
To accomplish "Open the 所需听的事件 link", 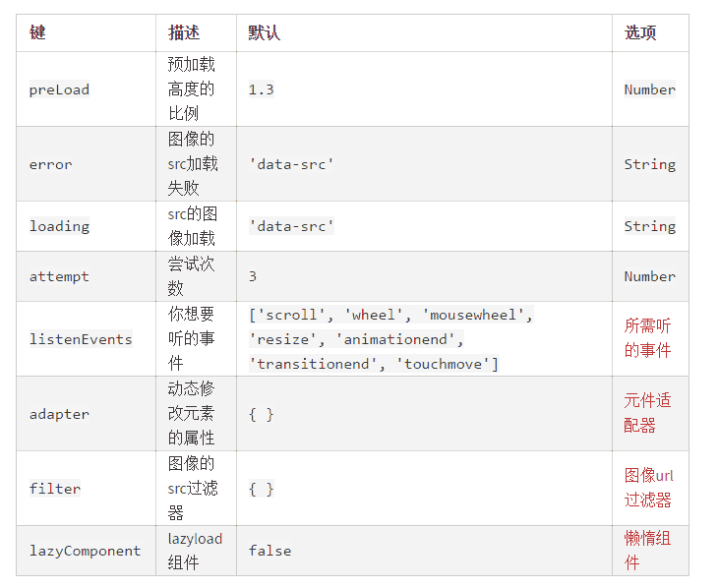I will (x=647, y=338).
